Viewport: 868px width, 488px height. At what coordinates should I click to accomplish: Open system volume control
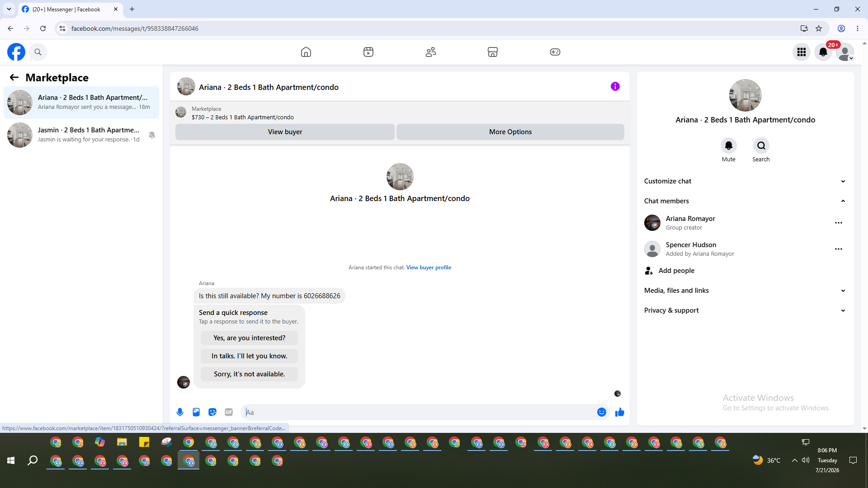pyautogui.click(x=806, y=460)
